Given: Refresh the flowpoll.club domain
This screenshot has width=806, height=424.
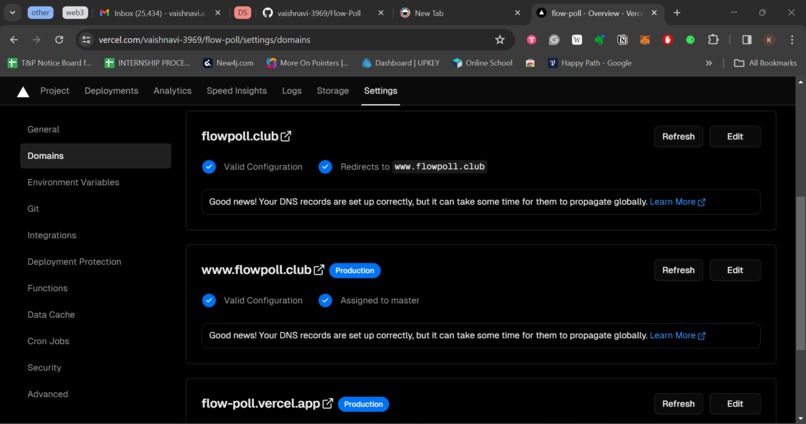Looking at the screenshot, I should [678, 137].
